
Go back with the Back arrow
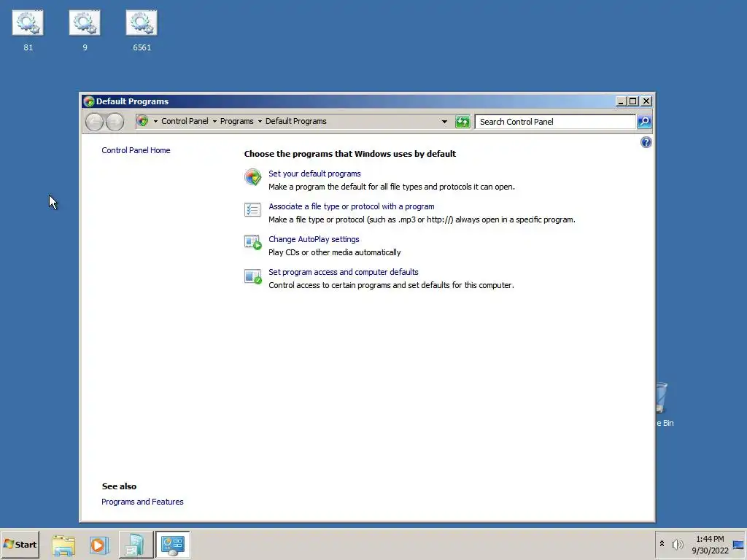[94, 122]
